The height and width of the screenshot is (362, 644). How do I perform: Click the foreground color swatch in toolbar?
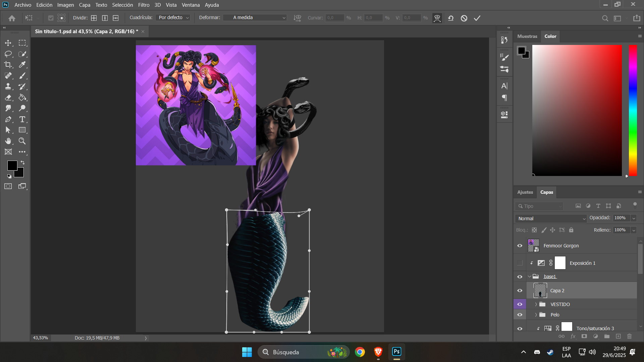(12, 166)
